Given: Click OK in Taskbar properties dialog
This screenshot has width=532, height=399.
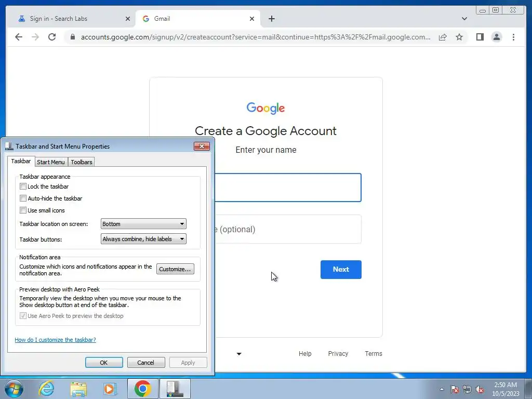Looking at the screenshot, I should coord(104,362).
